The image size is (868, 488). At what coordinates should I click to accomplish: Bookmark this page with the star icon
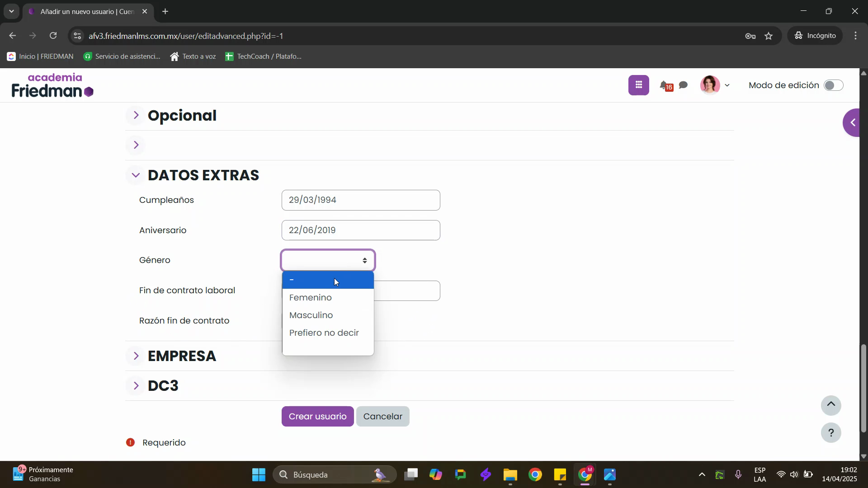[x=769, y=36]
